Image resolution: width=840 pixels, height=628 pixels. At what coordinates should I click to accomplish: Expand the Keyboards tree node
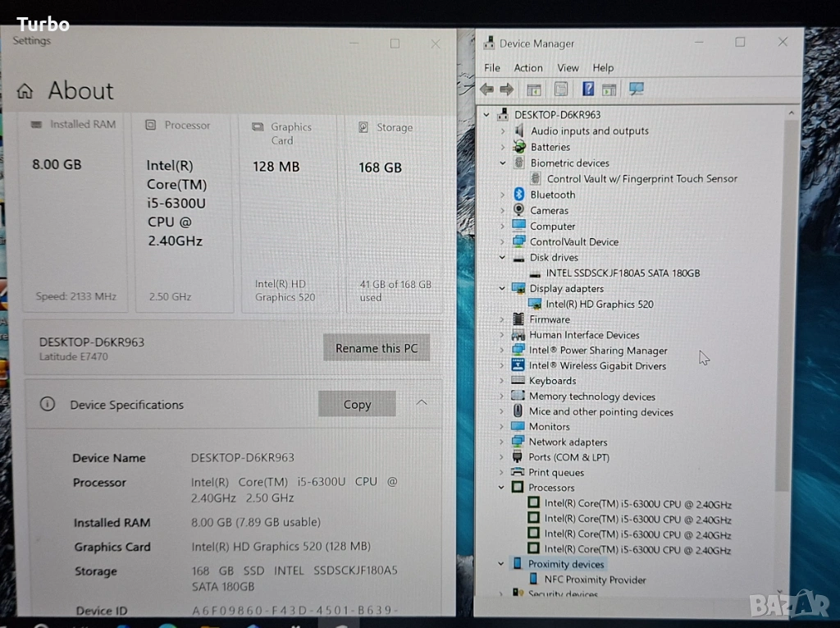point(502,381)
